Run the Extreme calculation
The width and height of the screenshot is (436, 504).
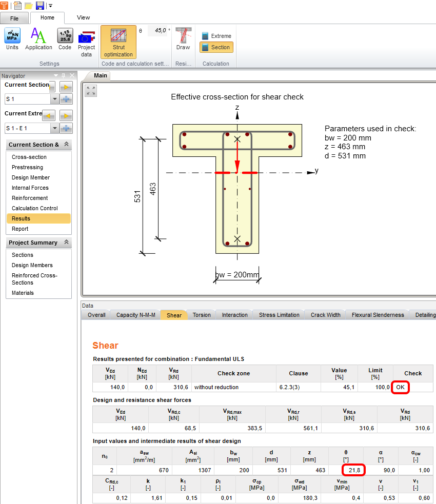(x=216, y=36)
